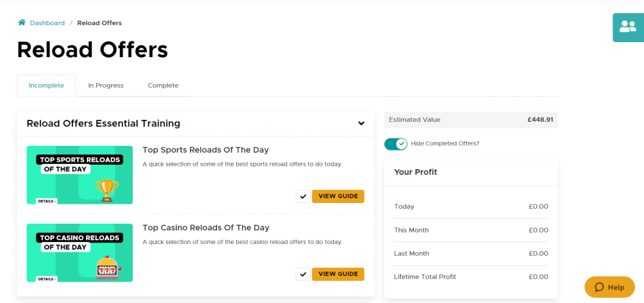Image resolution: width=644 pixels, height=303 pixels.
Task: Collapse Reload Offers Essential Training chevron
Action: (361, 124)
